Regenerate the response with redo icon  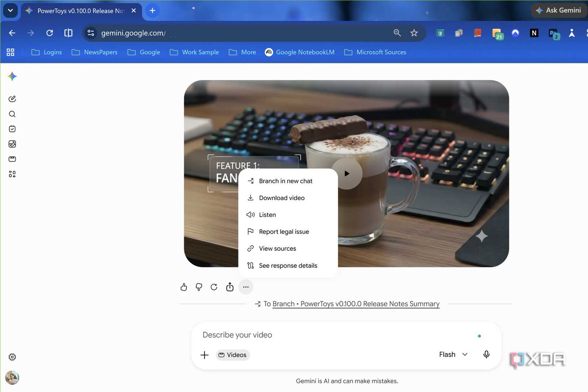tap(214, 287)
